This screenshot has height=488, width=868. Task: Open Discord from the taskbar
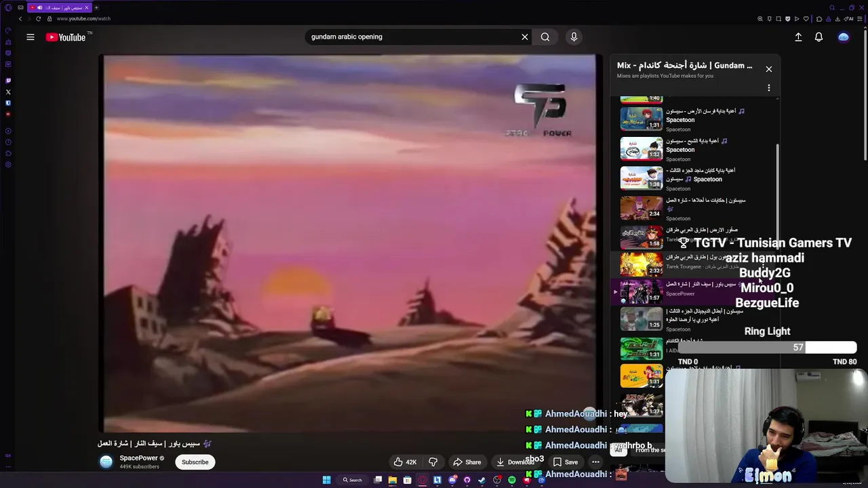point(452,480)
